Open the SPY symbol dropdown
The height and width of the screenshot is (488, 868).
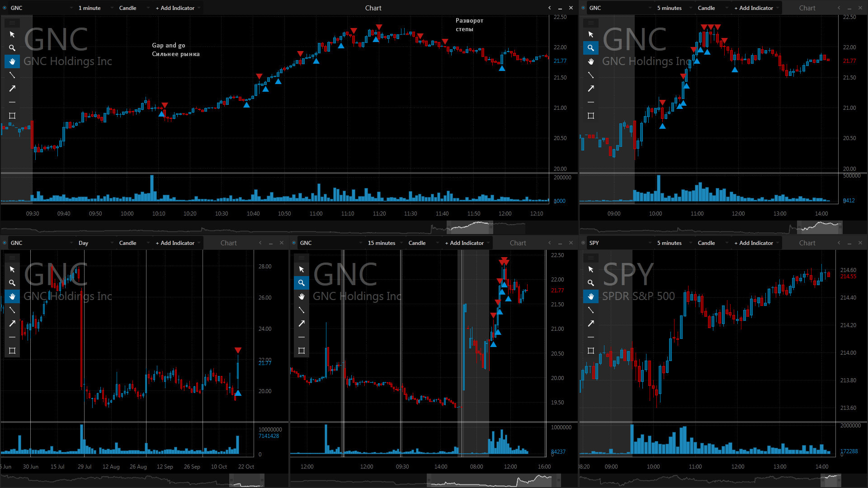pyautogui.click(x=620, y=243)
